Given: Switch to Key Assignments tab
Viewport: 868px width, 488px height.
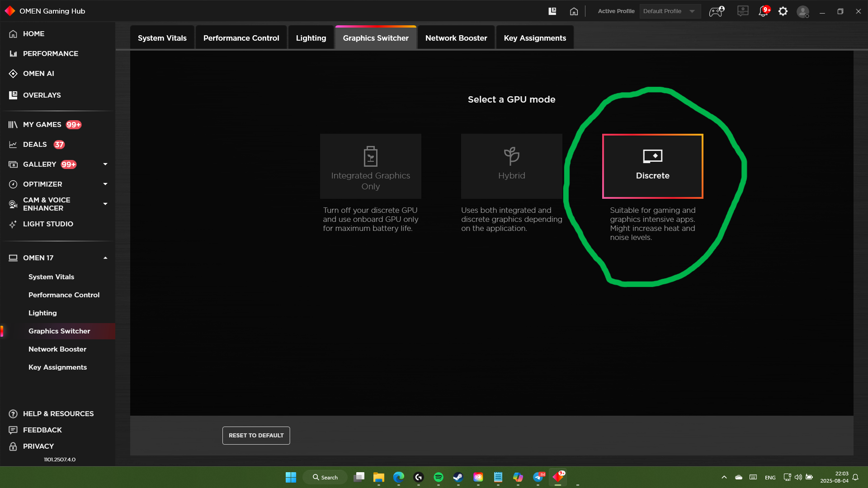Looking at the screenshot, I should point(535,38).
